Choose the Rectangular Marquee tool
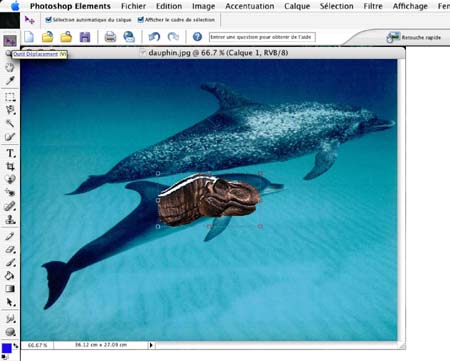 tap(10, 97)
